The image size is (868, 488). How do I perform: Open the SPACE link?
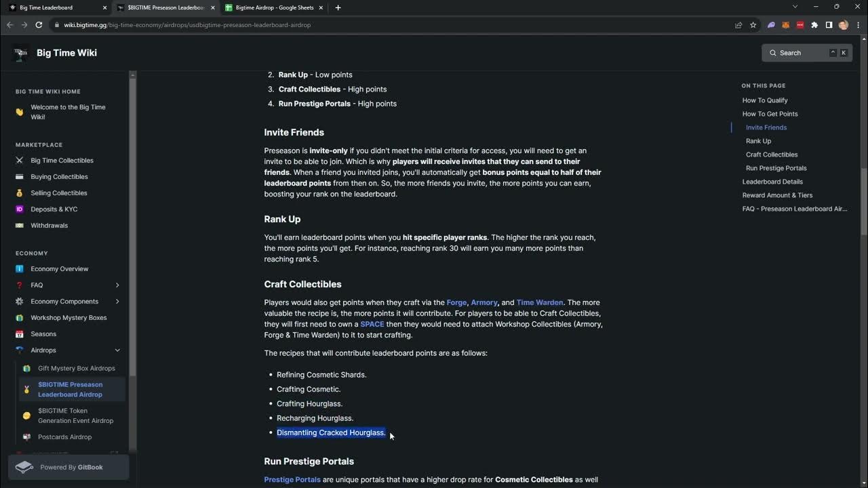click(372, 324)
